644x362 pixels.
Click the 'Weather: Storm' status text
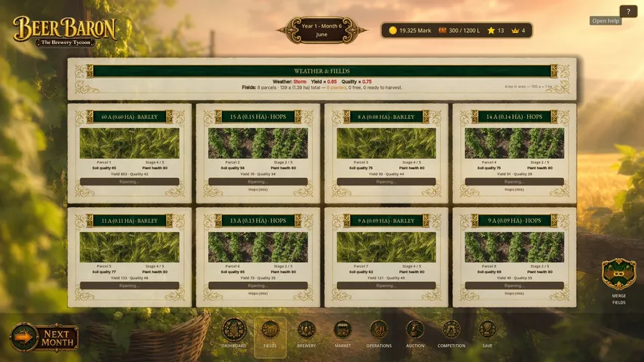(x=290, y=82)
